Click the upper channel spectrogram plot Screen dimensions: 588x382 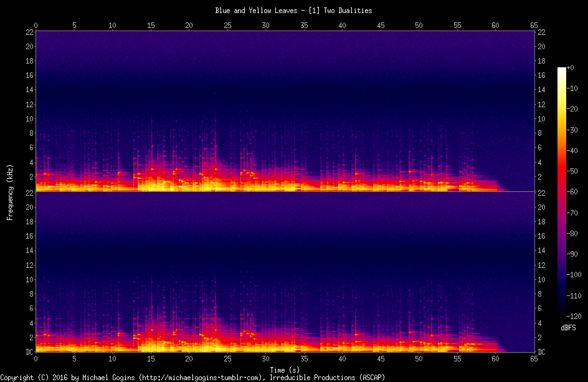point(285,112)
